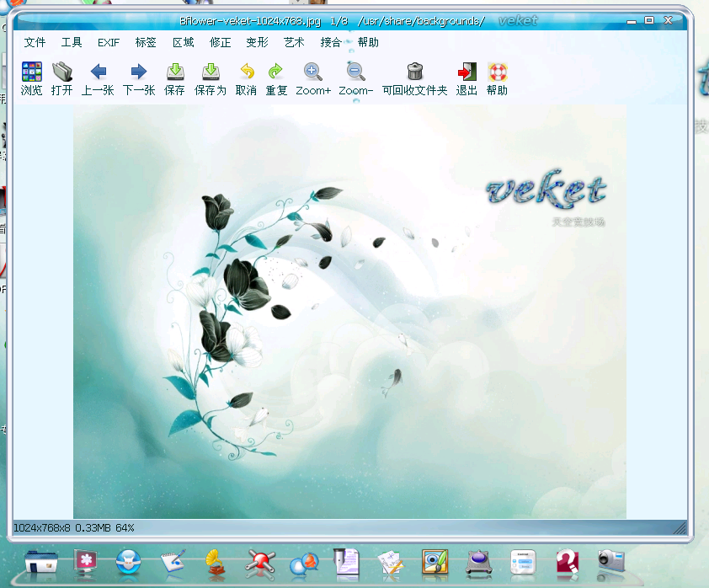The height and width of the screenshot is (588, 709).
Task: Open a file with 打开 icon
Action: click(x=62, y=72)
